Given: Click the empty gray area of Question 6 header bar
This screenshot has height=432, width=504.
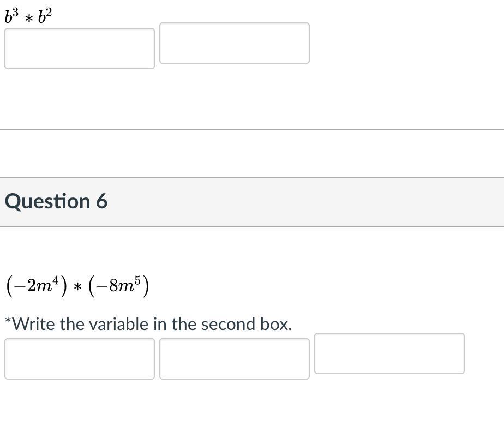Looking at the screenshot, I should point(327,201).
